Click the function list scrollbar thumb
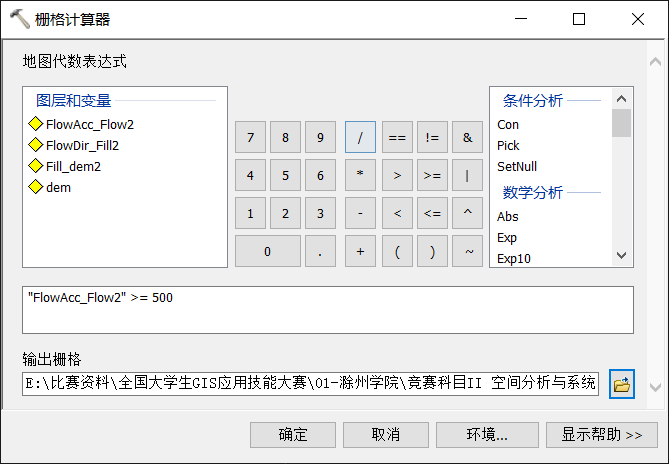 coord(621,123)
